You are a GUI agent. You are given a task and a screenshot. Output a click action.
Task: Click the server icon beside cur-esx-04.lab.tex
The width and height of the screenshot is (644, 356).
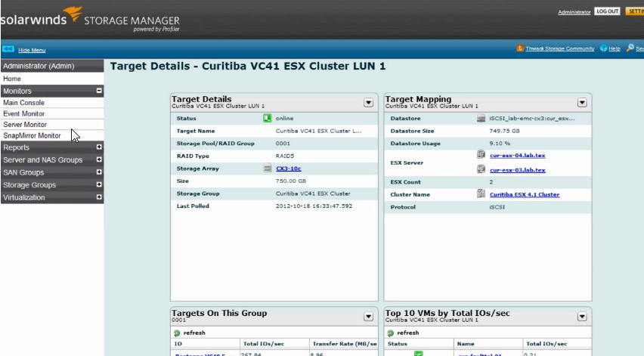(481, 155)
